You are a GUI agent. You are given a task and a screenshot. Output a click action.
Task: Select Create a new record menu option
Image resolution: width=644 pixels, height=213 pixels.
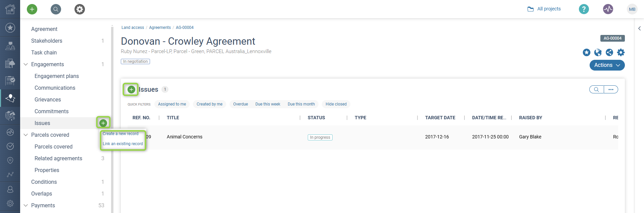120,134
